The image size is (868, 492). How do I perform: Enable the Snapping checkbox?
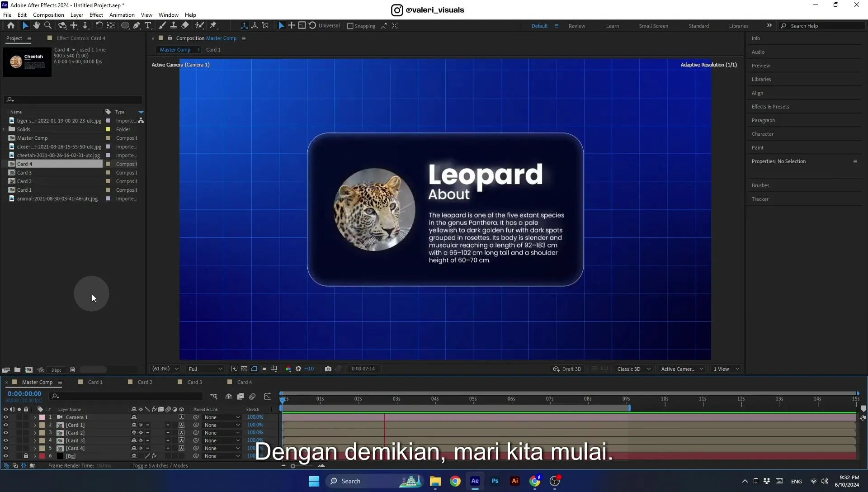[350, 26]
